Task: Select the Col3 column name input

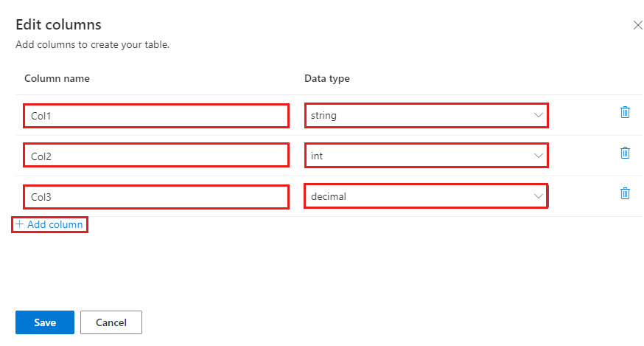Action: [x=155, y=196]
